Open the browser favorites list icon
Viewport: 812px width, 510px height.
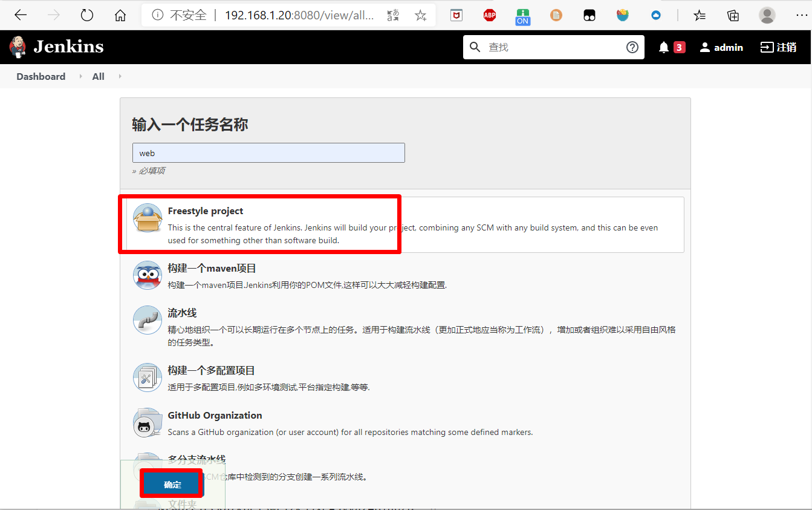coord(700,15)
